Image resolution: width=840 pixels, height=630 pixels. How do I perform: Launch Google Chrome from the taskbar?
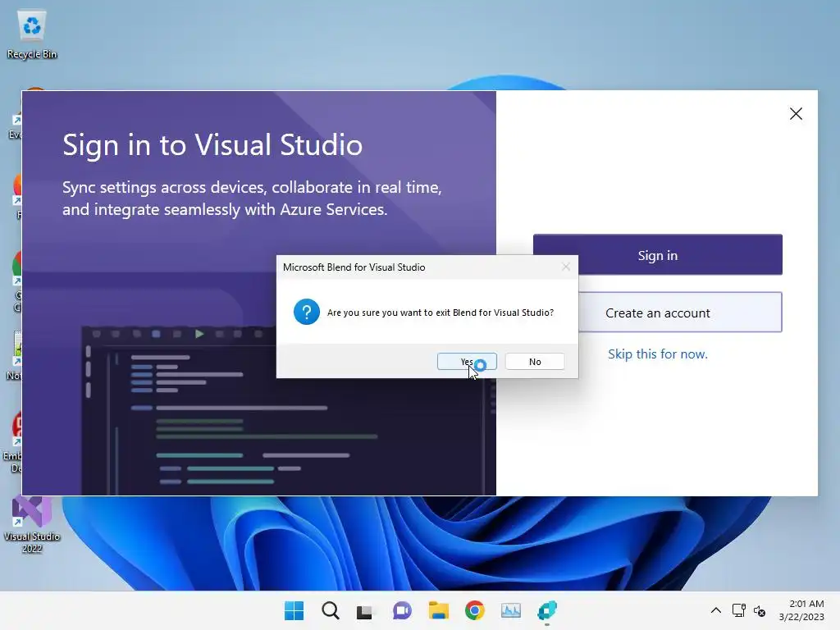point(475,610)
